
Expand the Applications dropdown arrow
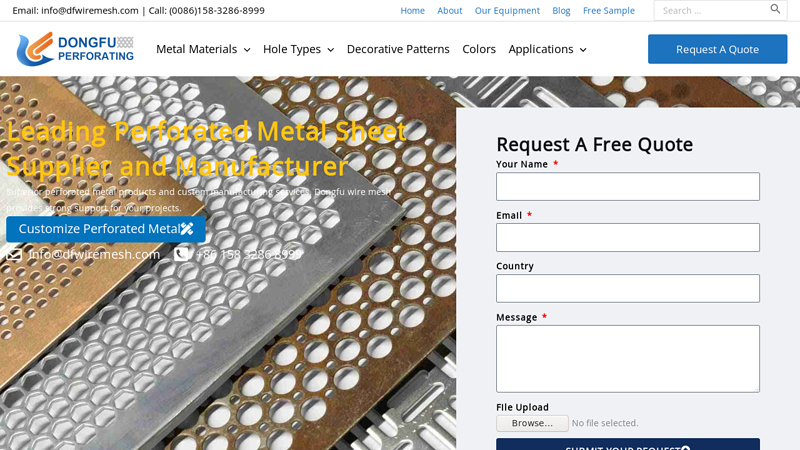[583, 49]
